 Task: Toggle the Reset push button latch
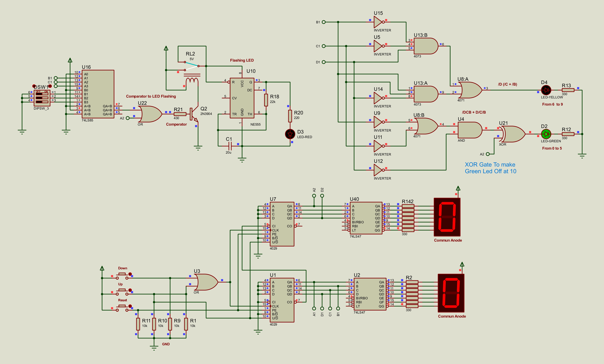tap(130, 306)
